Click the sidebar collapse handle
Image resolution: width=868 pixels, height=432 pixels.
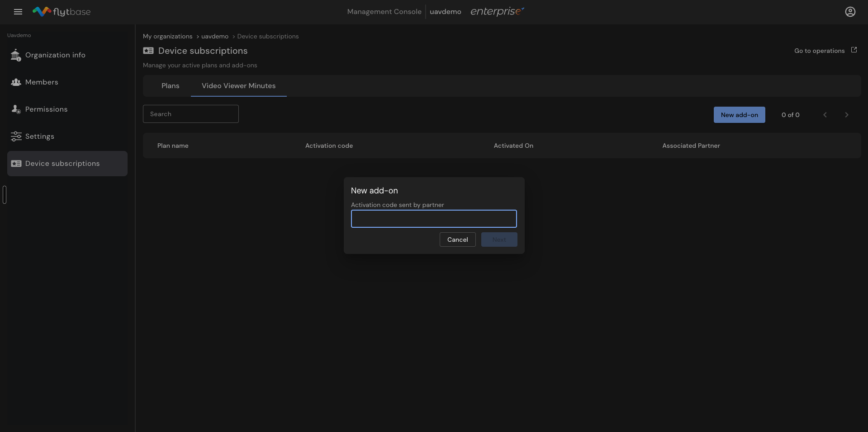coord(5,195)
